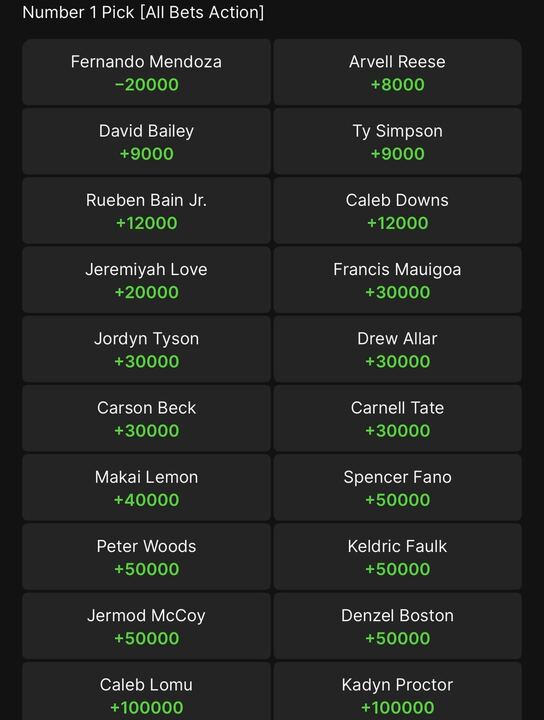544x720 pixels.
Task: Select Caleb Lomu +100000 odds
Action: click(x=146, y=692)
